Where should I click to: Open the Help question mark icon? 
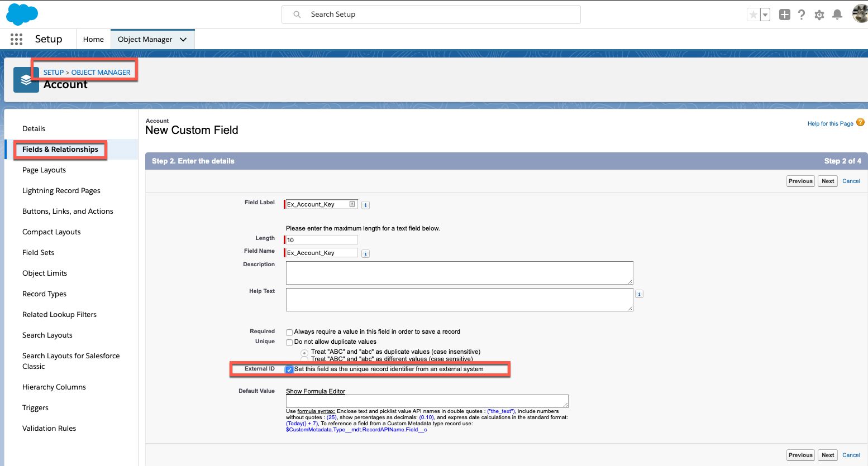pos(802,15)
